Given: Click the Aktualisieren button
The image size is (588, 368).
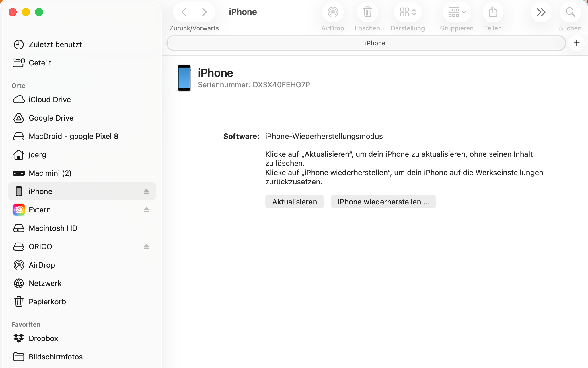Looking at the screenshot, I should (x=294, y=202).
